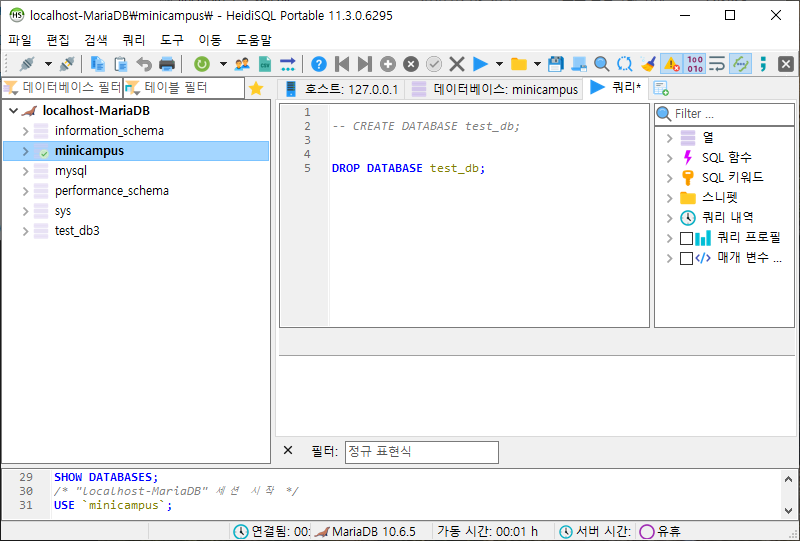Go to the last row icon

coord(364,64)
